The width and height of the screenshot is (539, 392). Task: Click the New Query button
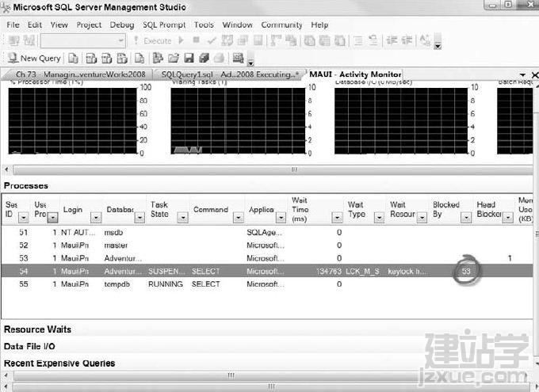tap(33, 58)
